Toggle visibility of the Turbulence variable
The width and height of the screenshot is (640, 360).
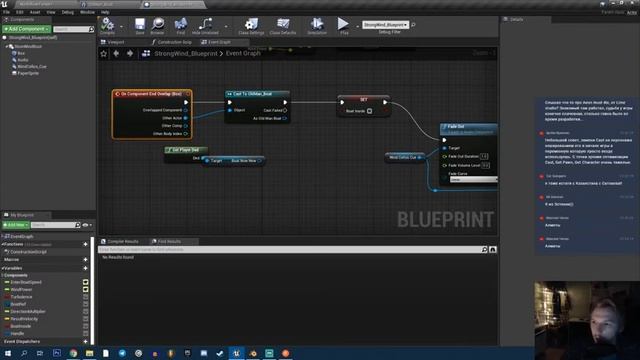(x=86, y=297)
